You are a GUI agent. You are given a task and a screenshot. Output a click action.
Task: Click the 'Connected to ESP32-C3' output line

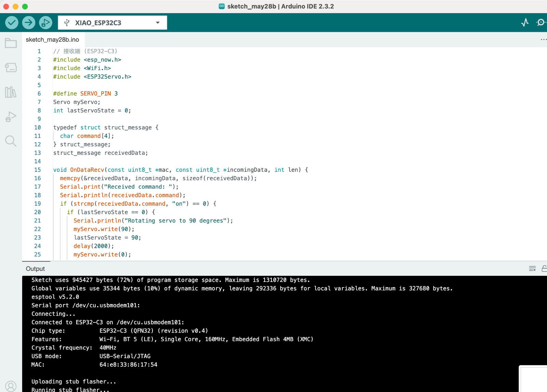[108, 323]
